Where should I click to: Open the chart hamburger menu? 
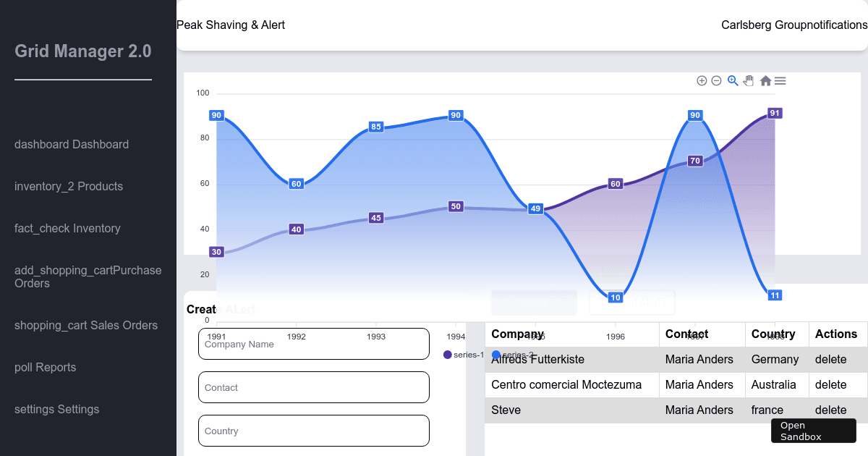(780, 80)
